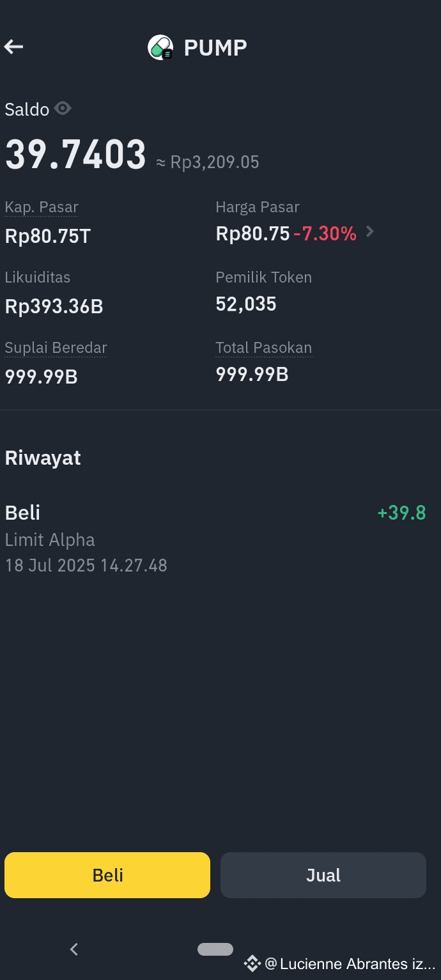Tap the -7.30% price change

coord(325,234)
